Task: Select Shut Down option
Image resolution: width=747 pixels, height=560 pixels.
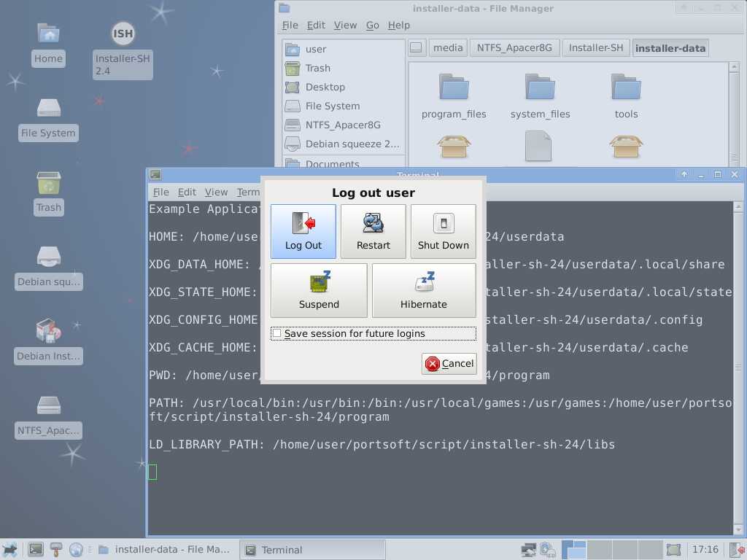Action: pos(443,231)
